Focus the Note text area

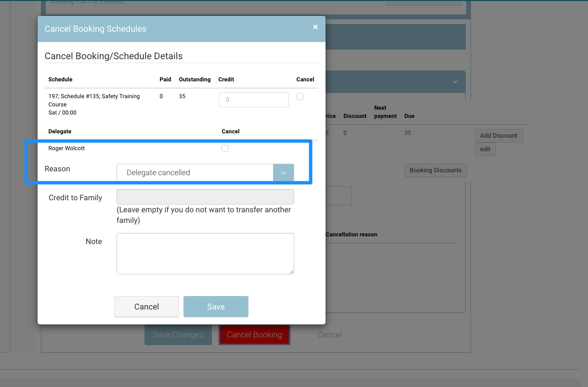[x=205, y=254]
